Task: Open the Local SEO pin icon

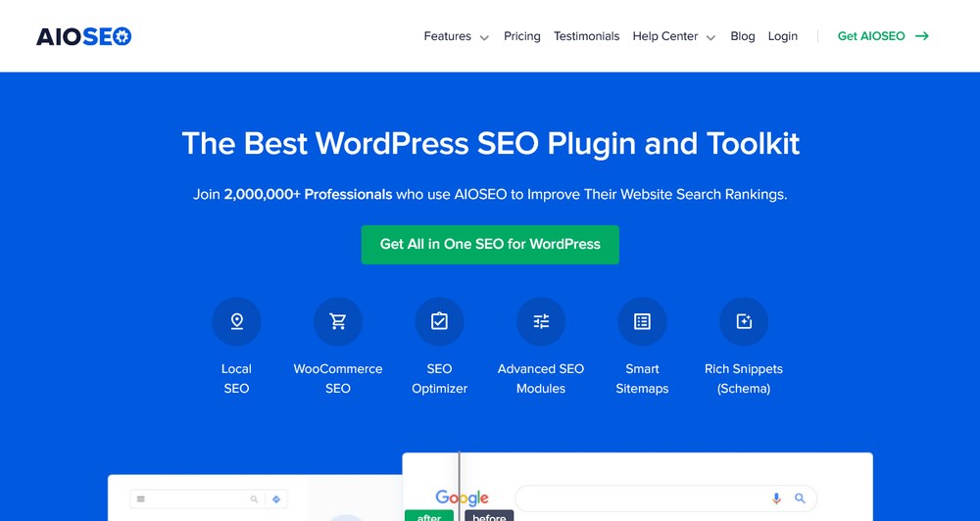Action: tap(236, 322)
